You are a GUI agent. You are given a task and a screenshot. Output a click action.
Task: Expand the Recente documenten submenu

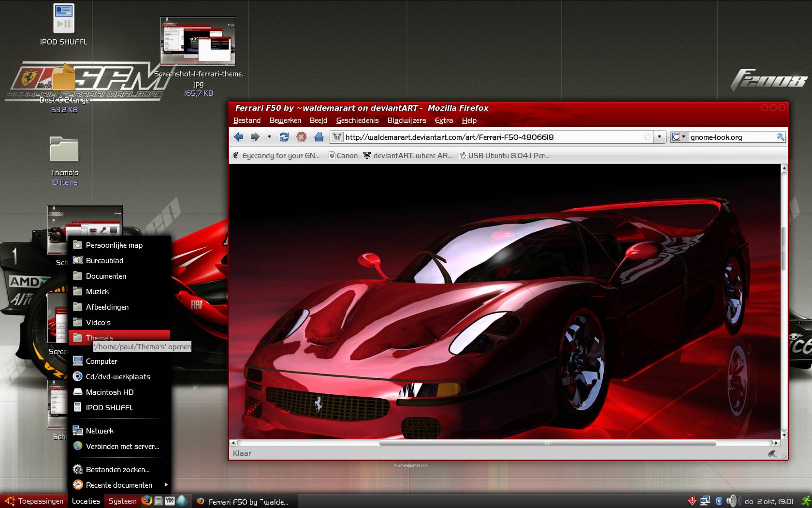click(x=119, y=485)
